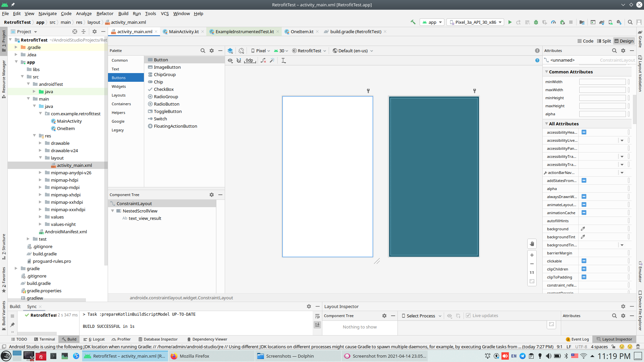Image resolution: width=644 pixels, height=362 pixels.
Task: Click the minWidth input field
Action: (602, 82)
